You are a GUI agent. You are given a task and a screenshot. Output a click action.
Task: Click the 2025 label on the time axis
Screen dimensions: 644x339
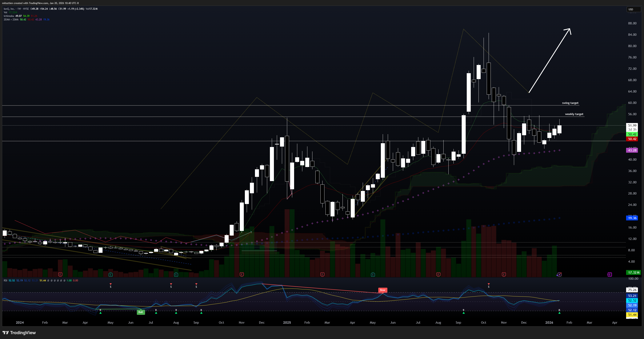click(287, 323)
